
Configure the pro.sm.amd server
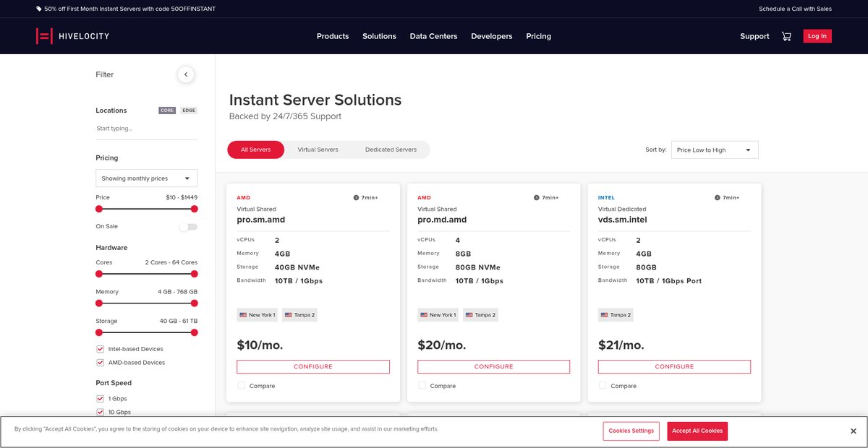[313, 367]
